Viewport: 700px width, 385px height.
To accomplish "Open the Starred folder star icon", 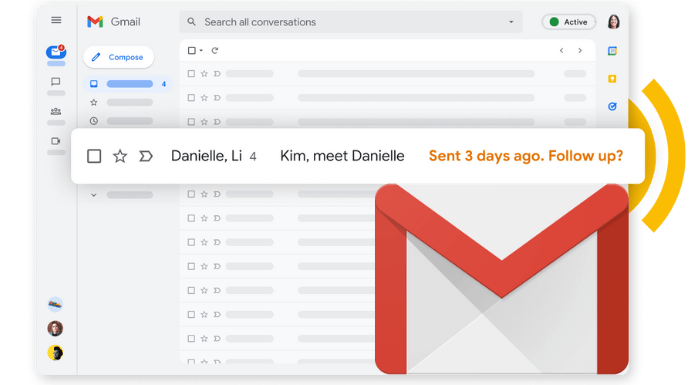I will (94, 102).
